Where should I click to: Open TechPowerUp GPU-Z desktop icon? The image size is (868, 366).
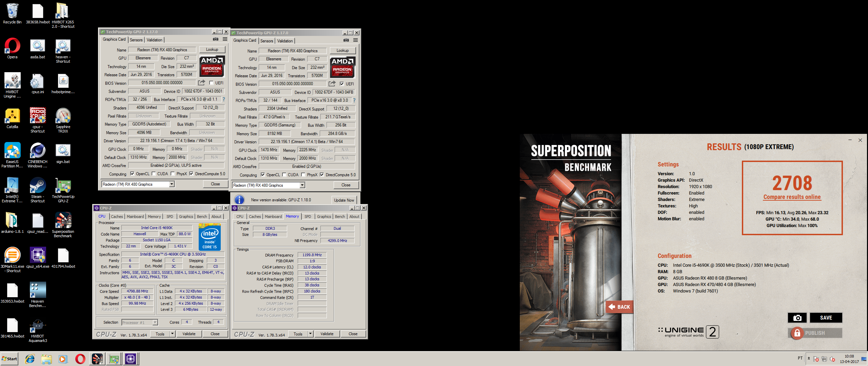tap(63, 190)
